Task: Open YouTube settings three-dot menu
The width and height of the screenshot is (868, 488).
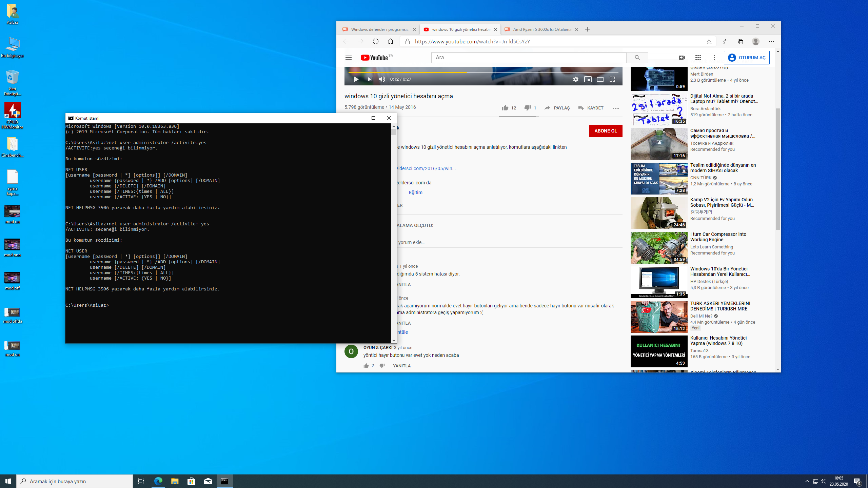Action: pyautogui.click(x=714, y=58)
